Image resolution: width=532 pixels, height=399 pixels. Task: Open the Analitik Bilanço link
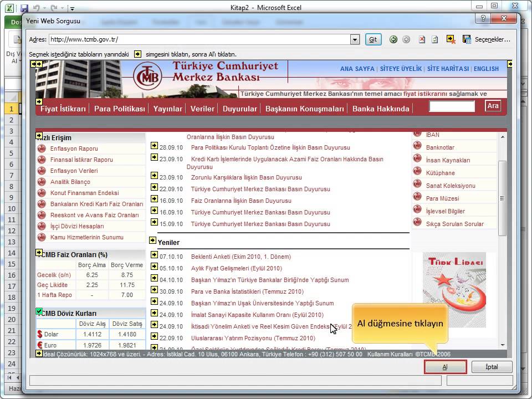pos(70,182)
